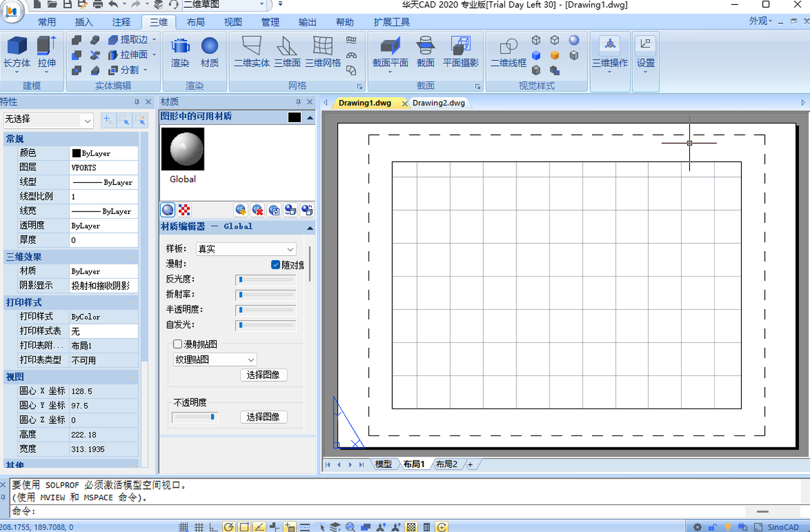Toggle object snap in status bar

pos(244,527)
